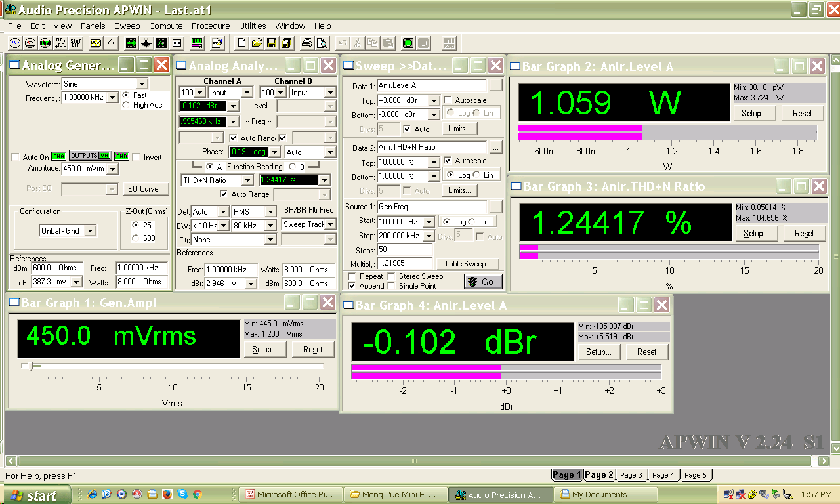Click the Open file folder icon
Image resolution: width=840 pixels, height=504 pixels.
(257, 43)
